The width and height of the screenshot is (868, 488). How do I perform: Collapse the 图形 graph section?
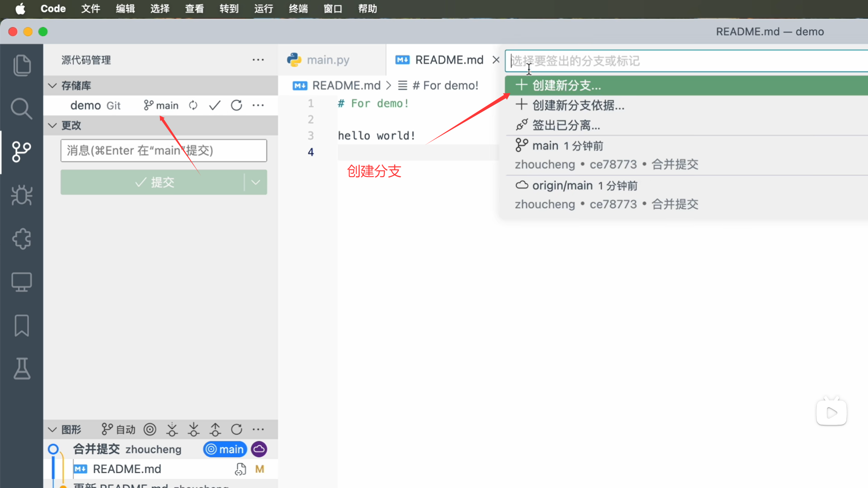52,429
